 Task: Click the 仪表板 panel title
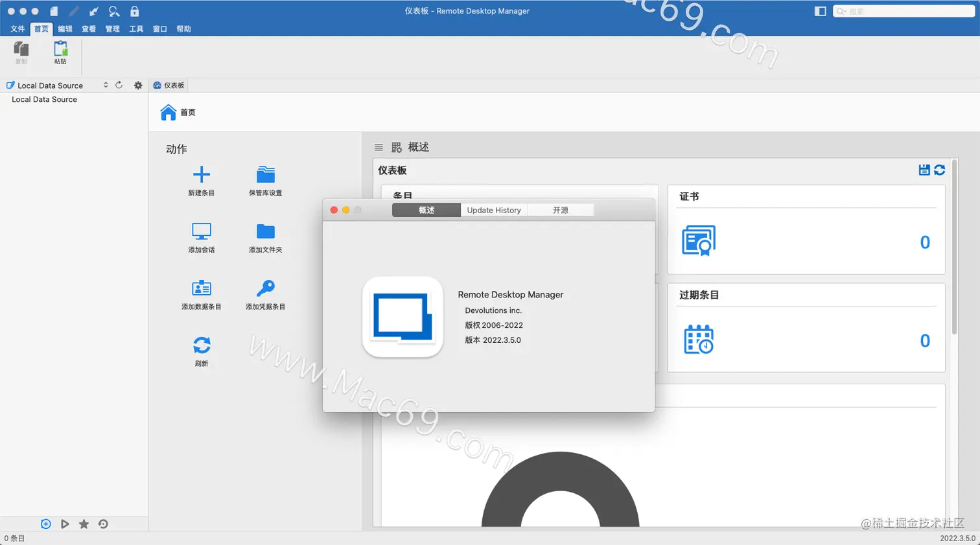[392, 170]
